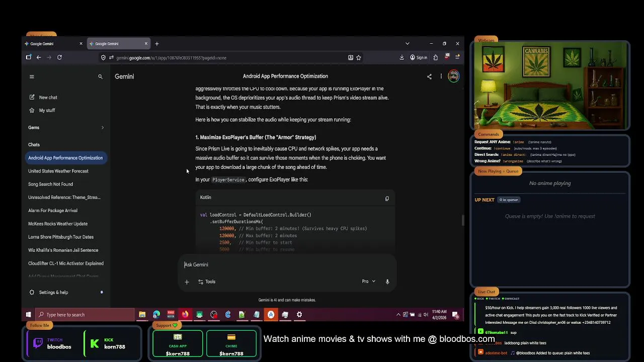644x362 pixels.
Task: Switch to first Google Gemini tab
Action: point(53,44)
